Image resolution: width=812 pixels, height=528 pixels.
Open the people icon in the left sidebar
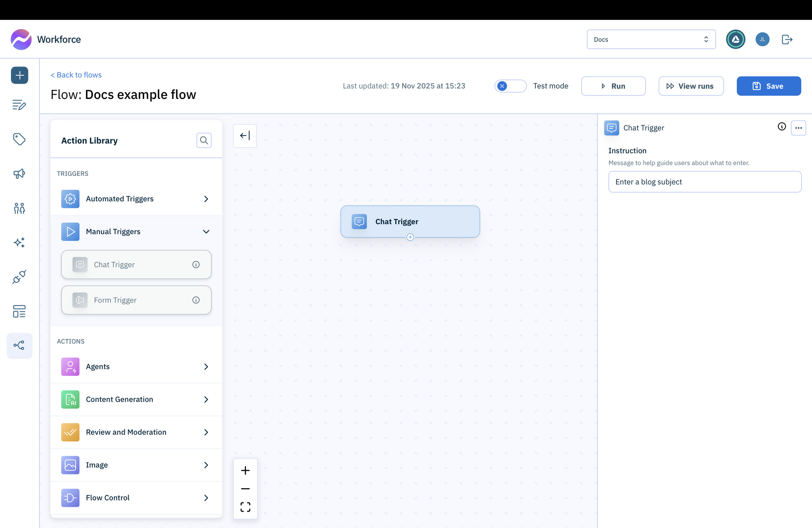coord(19,208)
